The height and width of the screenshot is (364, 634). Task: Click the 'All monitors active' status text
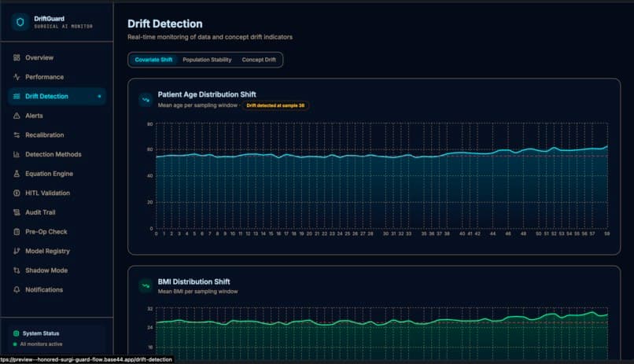point(41,344)
